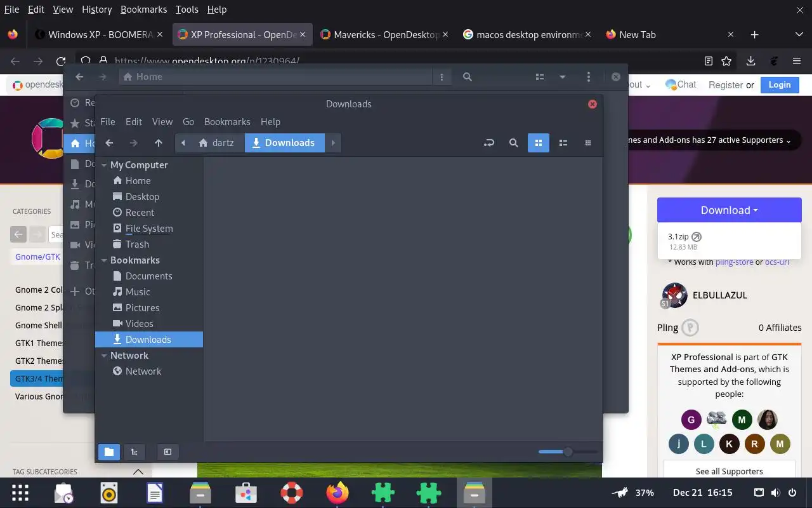Image resolution: width=812 pixels, height=508 pixels.
Task: Click search icon in background Home window
Action: (468, 77)
